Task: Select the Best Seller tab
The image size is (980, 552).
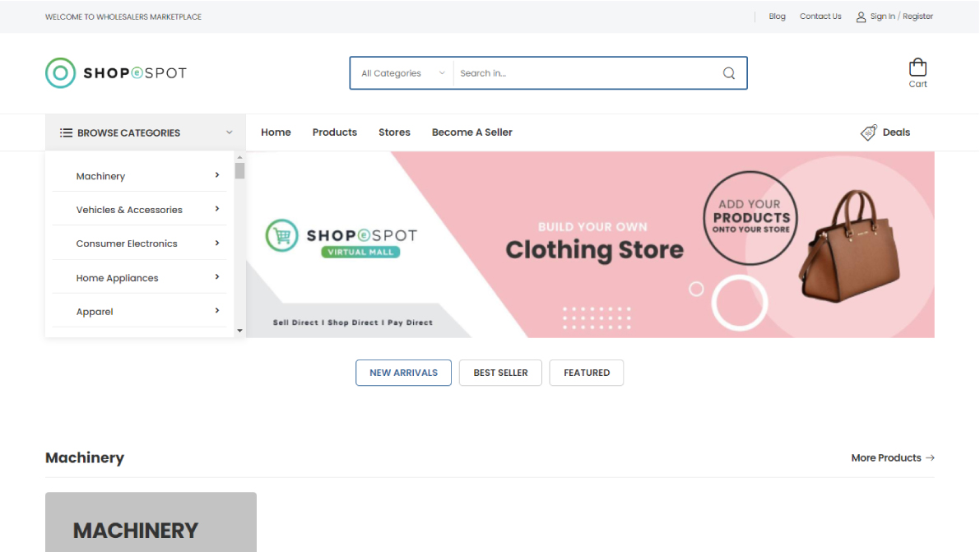Action: [500, 373]
